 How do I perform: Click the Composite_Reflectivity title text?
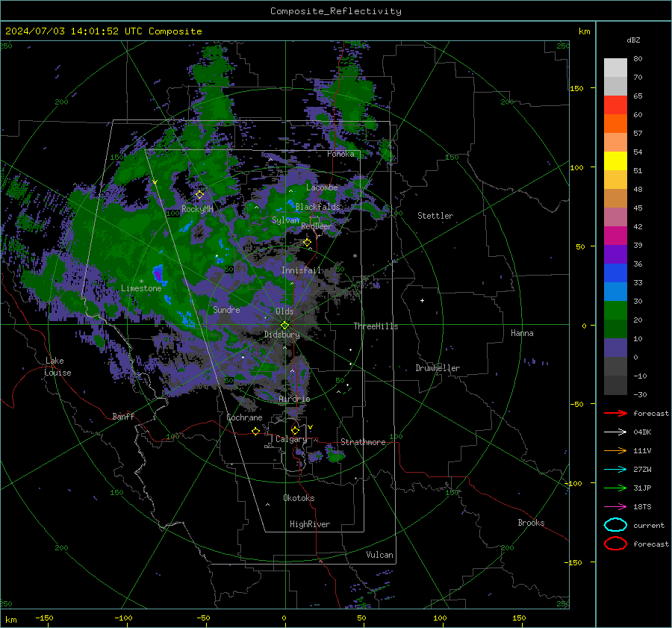[336, 11]
